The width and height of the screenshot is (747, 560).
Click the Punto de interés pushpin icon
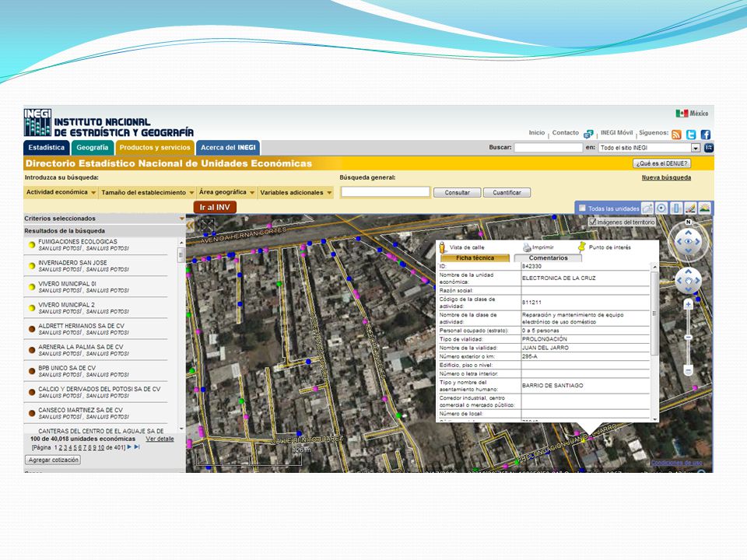tap(582, 247)
